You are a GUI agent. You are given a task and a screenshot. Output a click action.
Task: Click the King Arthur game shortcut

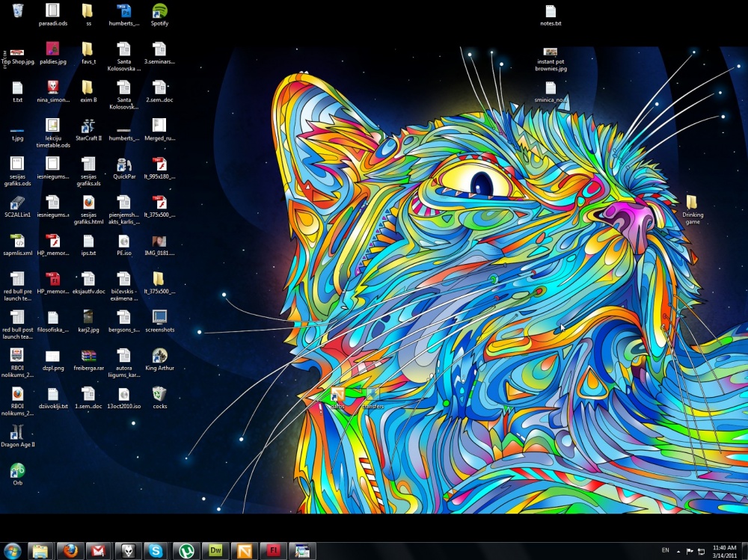[160, 355]
